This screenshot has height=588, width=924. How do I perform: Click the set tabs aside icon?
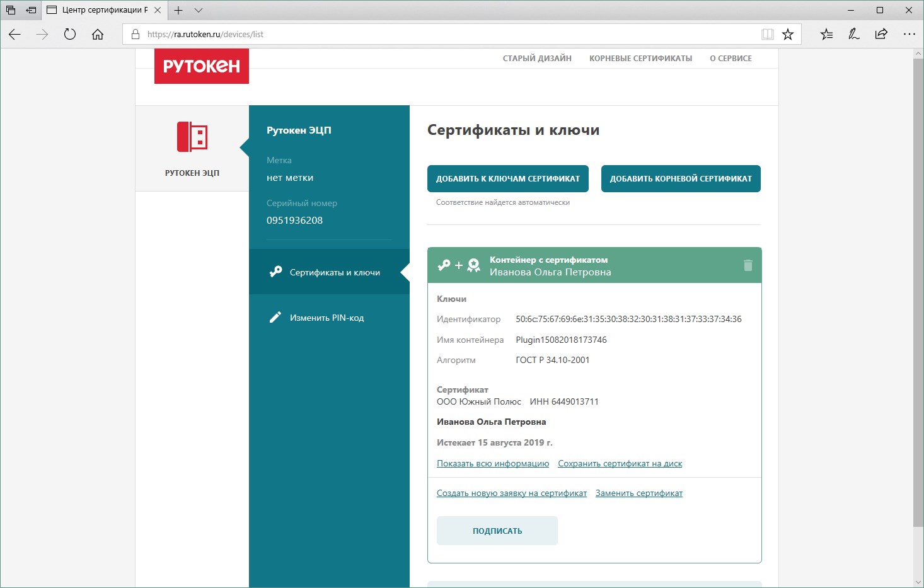coord(30,10)
